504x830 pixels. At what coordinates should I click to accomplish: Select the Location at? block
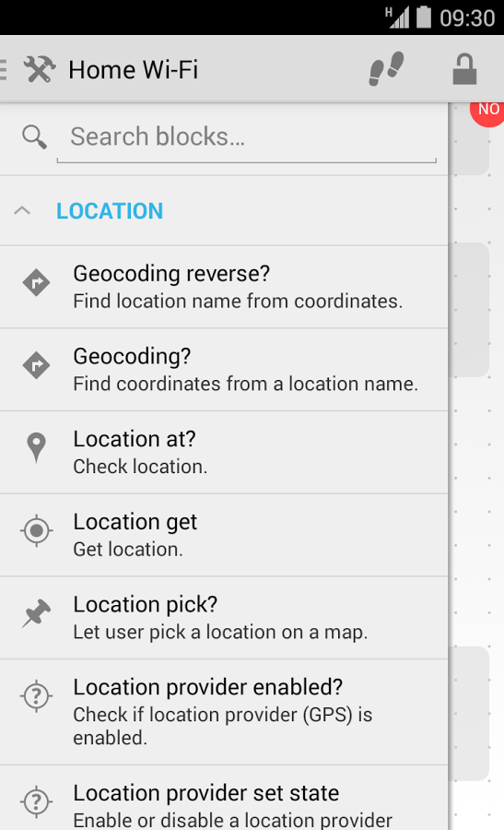point(224,453)
